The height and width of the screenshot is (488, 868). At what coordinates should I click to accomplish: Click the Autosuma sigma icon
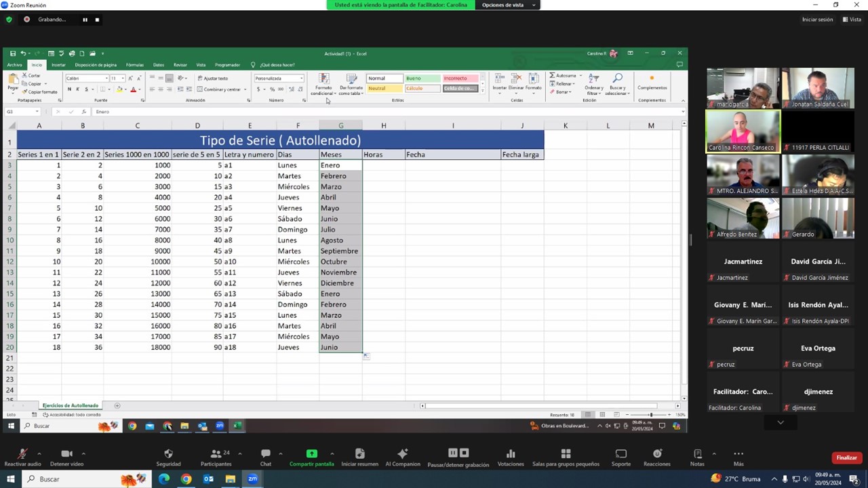pos(553,75)
